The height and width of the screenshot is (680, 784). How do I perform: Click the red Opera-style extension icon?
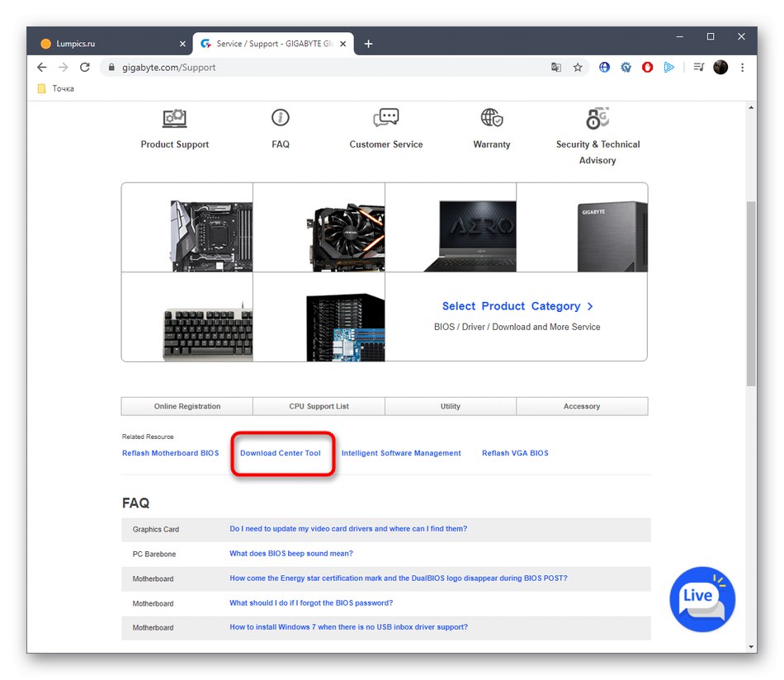pos(648,67)
